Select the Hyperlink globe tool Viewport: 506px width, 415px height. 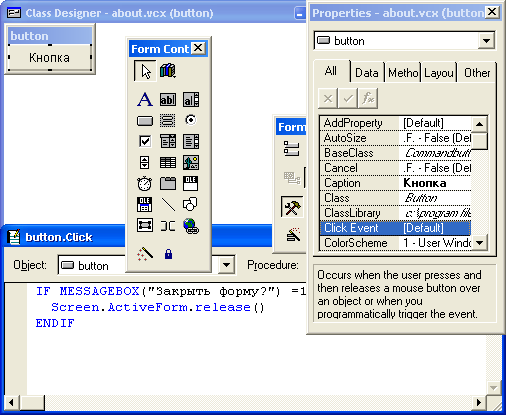tap(191, 226)
